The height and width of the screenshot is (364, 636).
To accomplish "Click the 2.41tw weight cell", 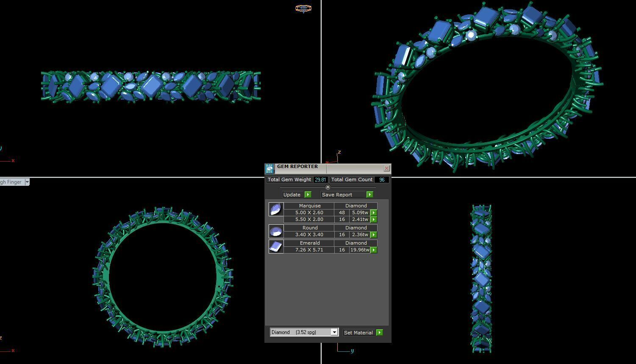I will click(360, 219).
